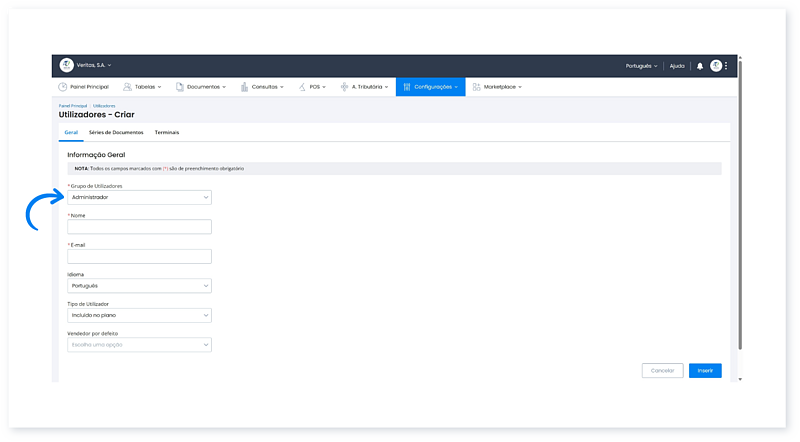Click the vertical scrollbar thumb
This screenshot has height=442, width=800.
point(740,205)
